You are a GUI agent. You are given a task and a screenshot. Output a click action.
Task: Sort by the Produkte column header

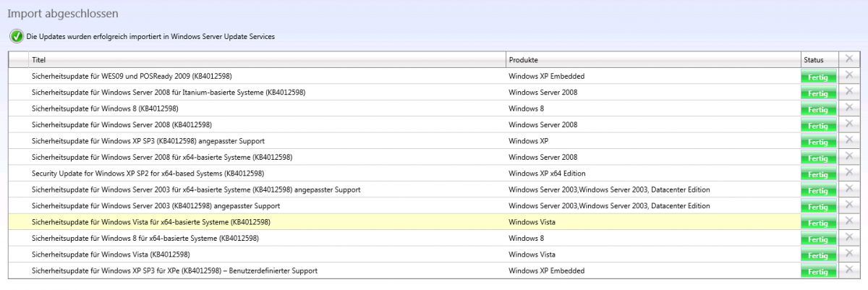pyautogui.click(x=652, y=59)
